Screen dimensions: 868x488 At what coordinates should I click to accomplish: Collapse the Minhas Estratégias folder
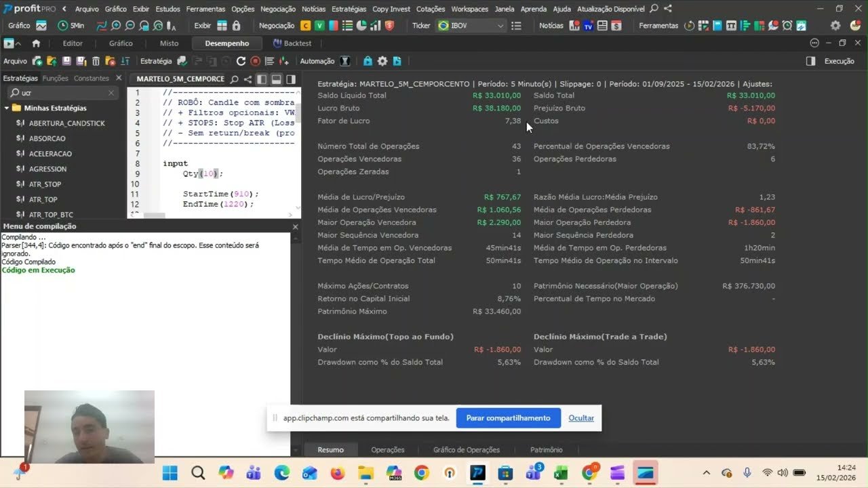[7, 108]
